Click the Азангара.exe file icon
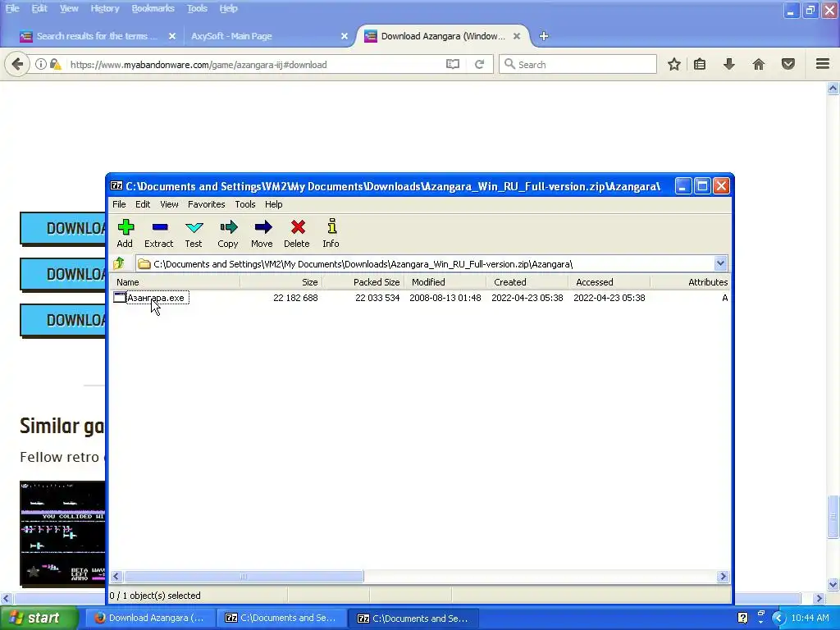Screen dimensions: 840x630 (x=120, y=297)
